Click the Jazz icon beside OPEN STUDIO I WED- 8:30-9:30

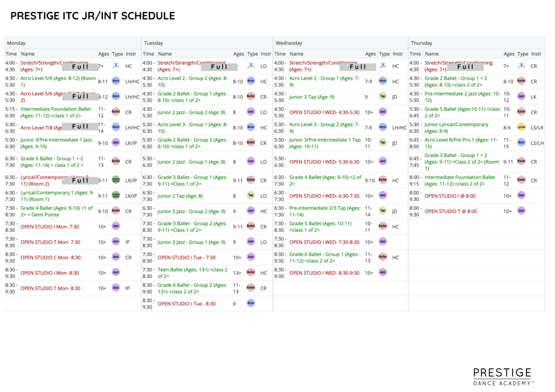tap(383, 272)
